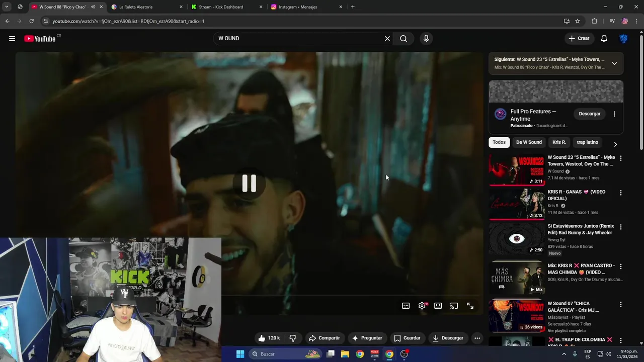
Task: Open the Chrome three-dot menu
Action: [637, 21]
